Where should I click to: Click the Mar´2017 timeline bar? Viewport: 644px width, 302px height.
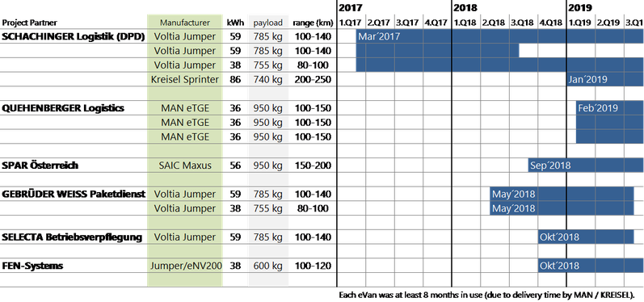[x=499, y=36]
